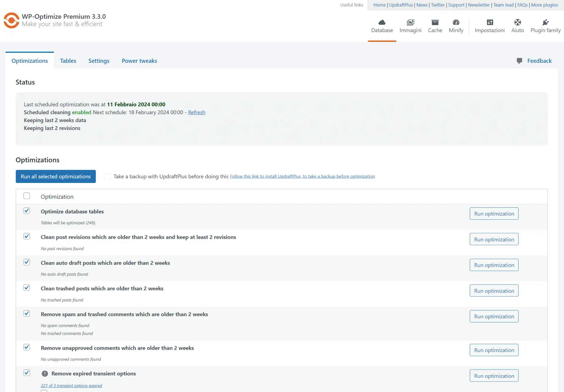This screenshot has width=564, height=392.
Task: Run optimization for post revisions
Action: pos(494,239)
